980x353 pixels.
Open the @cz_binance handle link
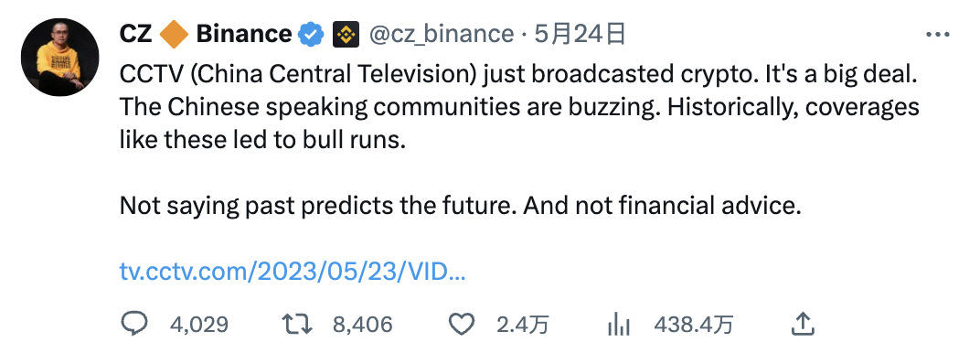click(442, 35)
